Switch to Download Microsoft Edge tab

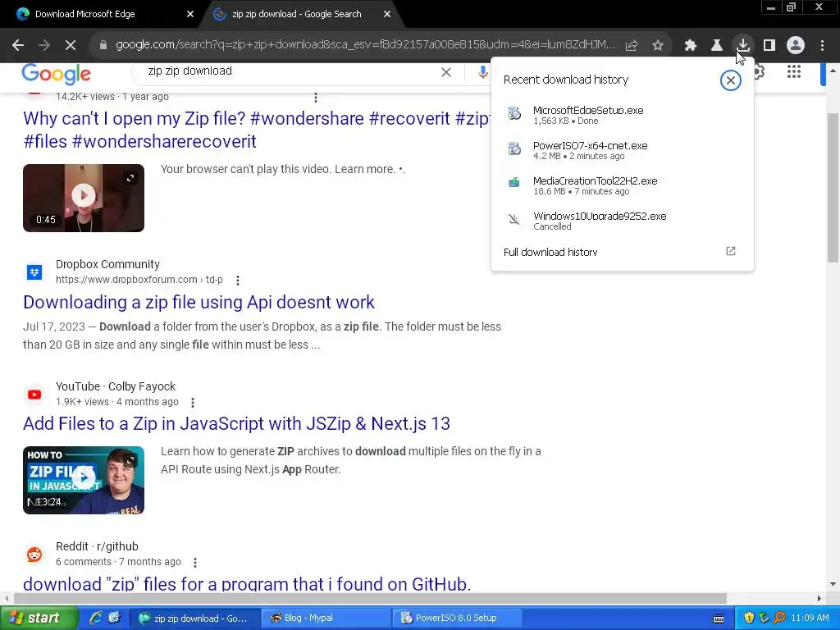coord(102,14)
